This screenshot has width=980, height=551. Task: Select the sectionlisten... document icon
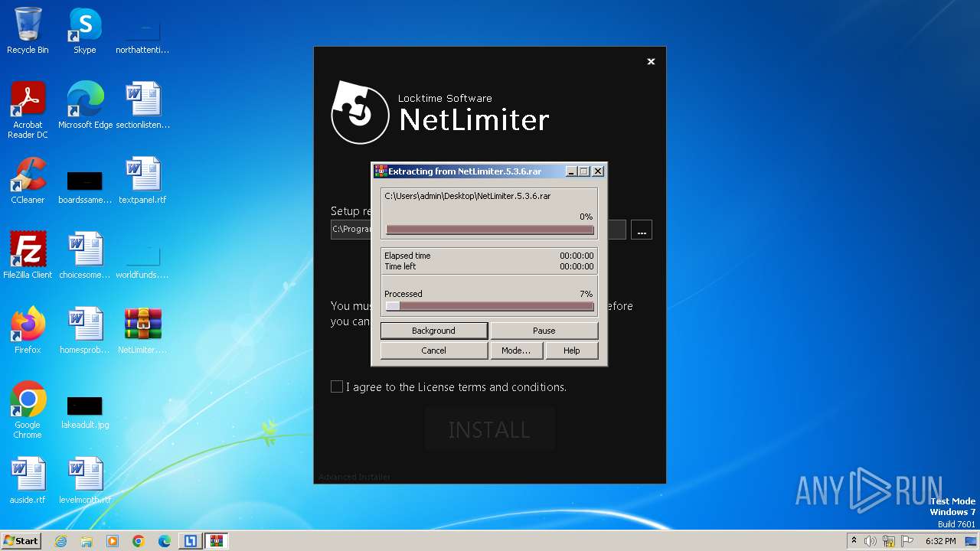143,105
